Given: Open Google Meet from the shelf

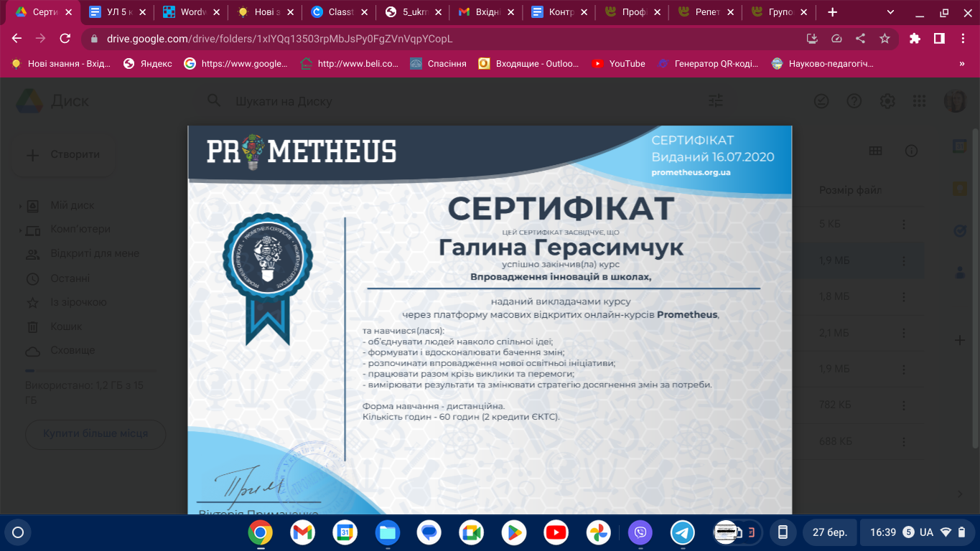Looking at the screenshot, I should (x=472, y=532).
